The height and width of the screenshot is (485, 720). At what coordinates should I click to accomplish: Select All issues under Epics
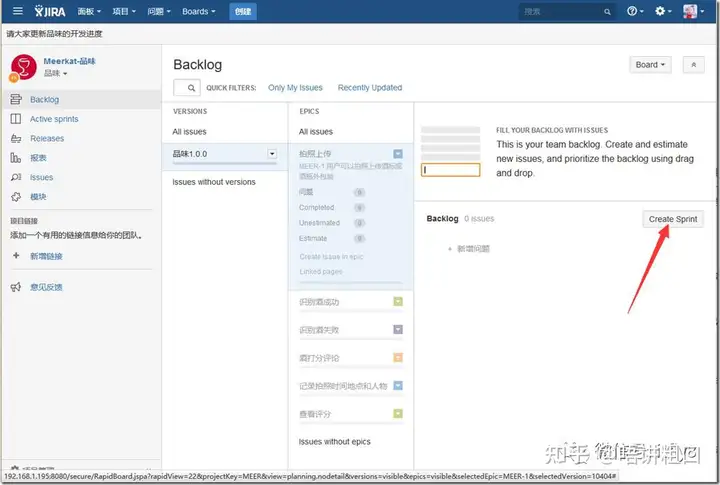(316, 131)
